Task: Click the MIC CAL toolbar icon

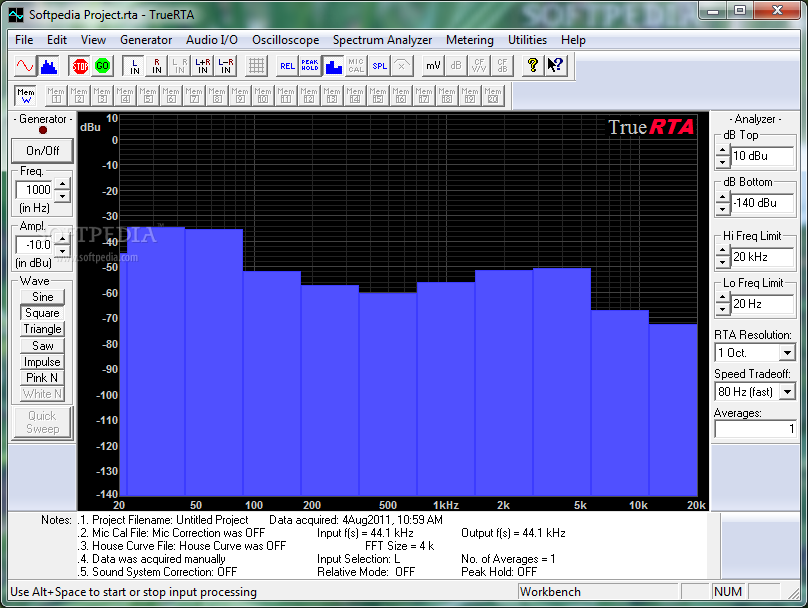Action: pyautogui.click(x=356, y=65)
